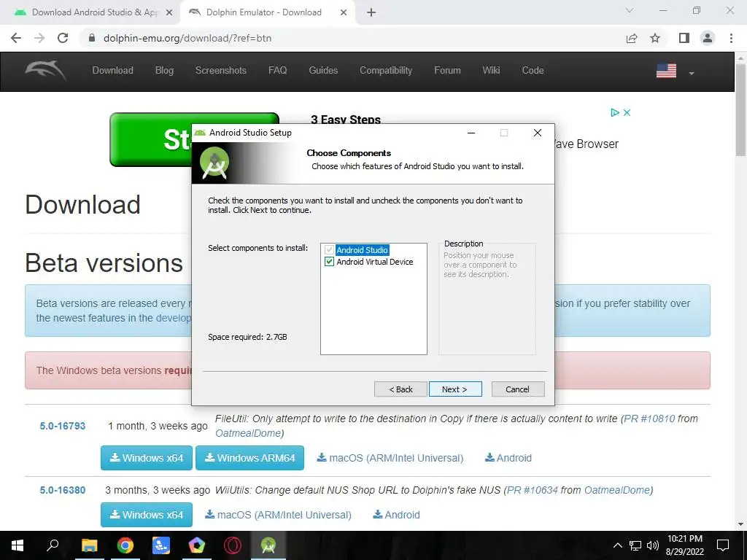Open Chrome three-dot menu
747x560 pixels.
tap(731, 38)
